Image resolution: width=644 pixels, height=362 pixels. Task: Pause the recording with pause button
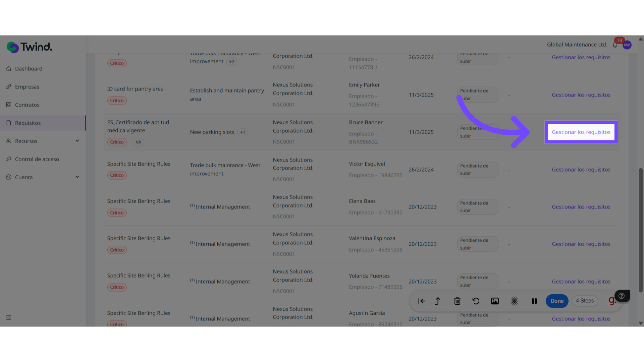coord(534,301)
